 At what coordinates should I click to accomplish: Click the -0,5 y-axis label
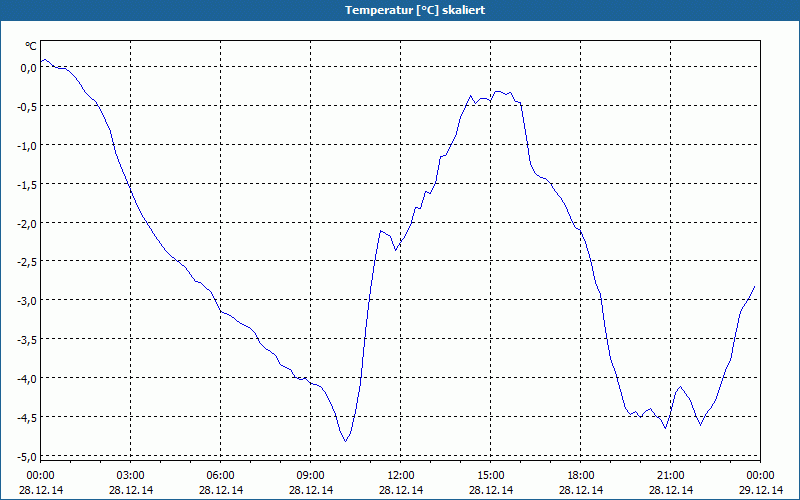click(x=26, y=106)
